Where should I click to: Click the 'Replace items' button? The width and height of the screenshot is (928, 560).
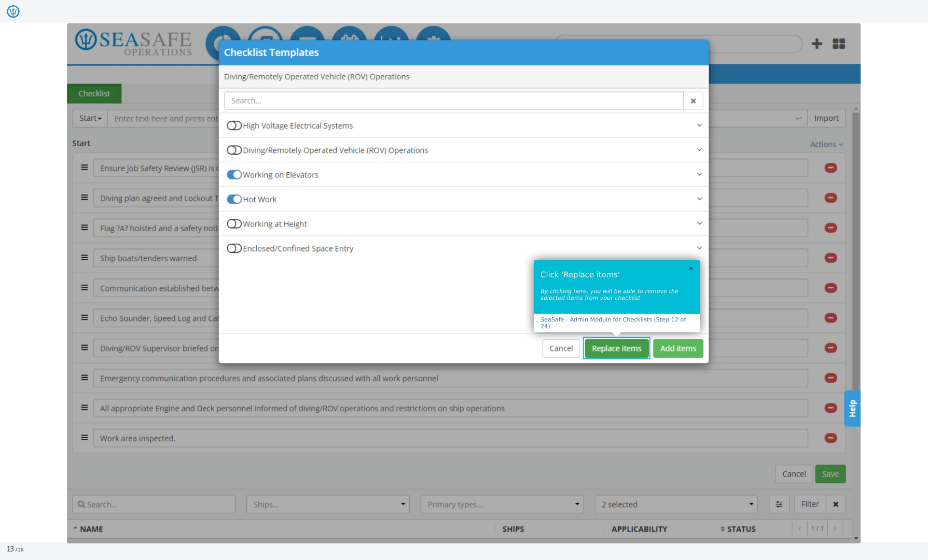pyautogui.click(x=616, y=348)
